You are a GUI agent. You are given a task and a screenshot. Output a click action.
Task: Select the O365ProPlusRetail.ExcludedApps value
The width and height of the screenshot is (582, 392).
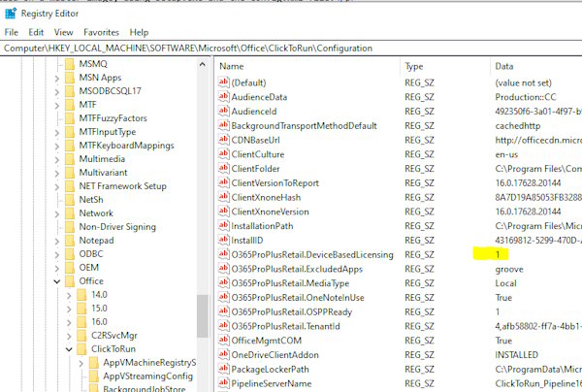297,269
